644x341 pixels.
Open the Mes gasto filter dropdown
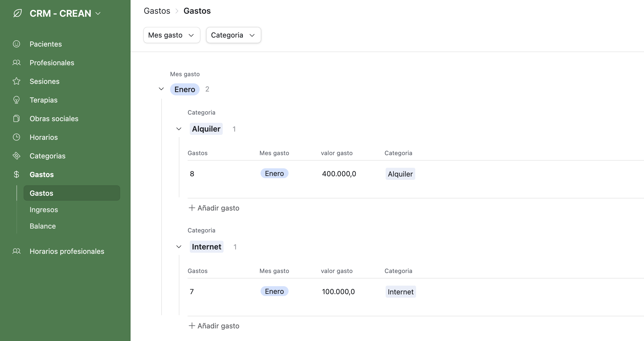point(171,35)
